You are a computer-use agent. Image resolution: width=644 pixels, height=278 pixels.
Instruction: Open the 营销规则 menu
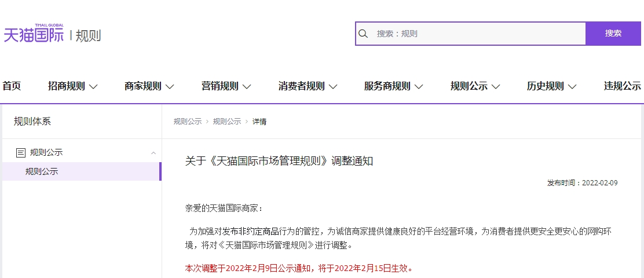coord(219,86)
